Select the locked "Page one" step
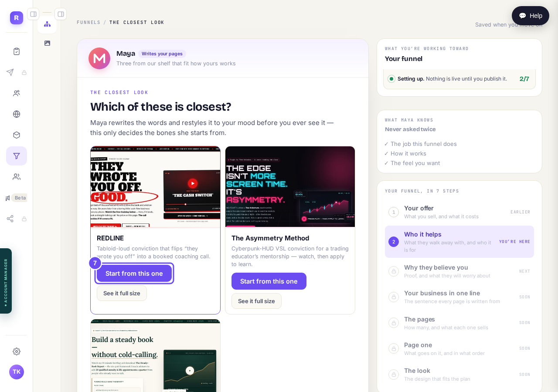This screenshot has width=558, height=392. coord(459,348)
